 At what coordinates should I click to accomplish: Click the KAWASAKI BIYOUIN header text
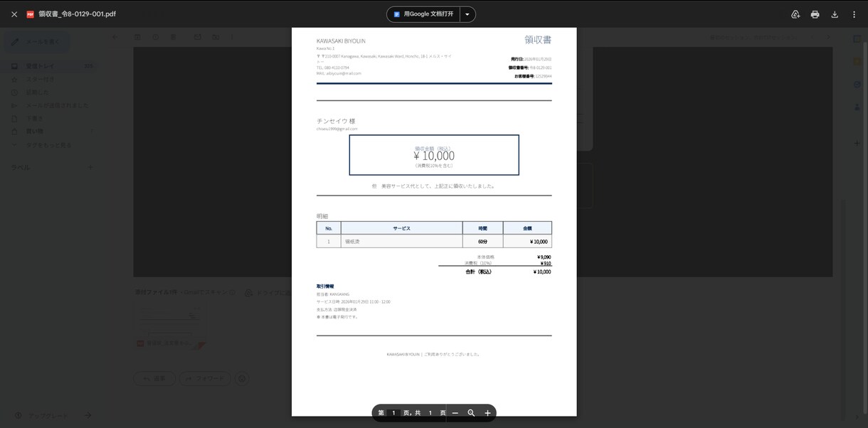click(341, 41)
